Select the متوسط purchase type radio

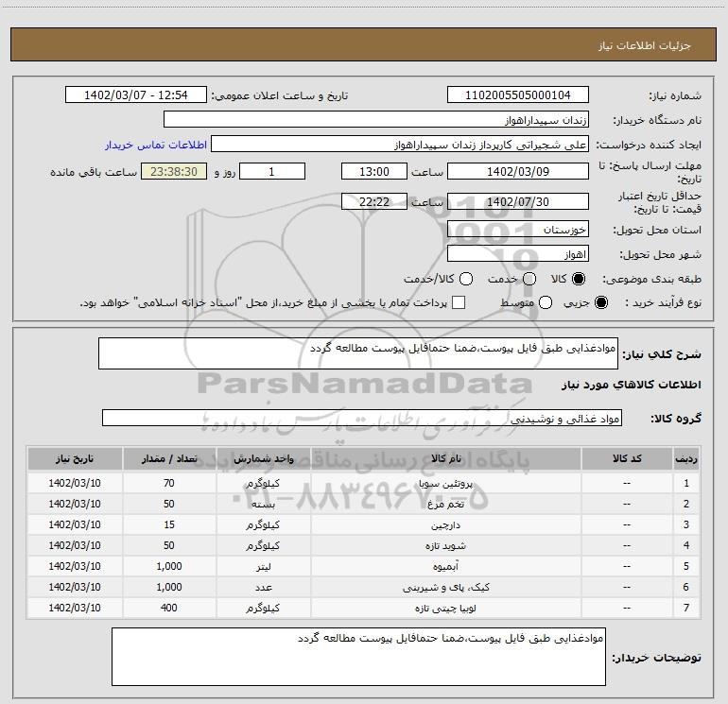pyautogui.click(x=546, y=302)
